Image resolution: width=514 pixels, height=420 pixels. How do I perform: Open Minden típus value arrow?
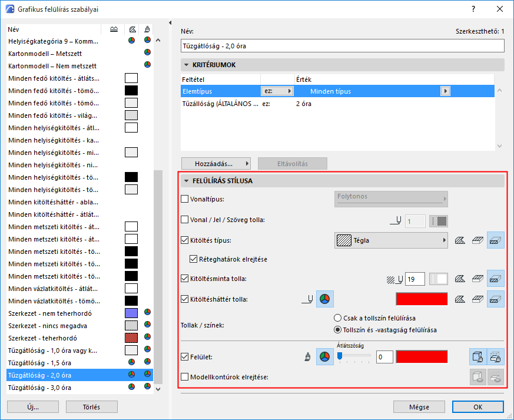pos(445,91)
